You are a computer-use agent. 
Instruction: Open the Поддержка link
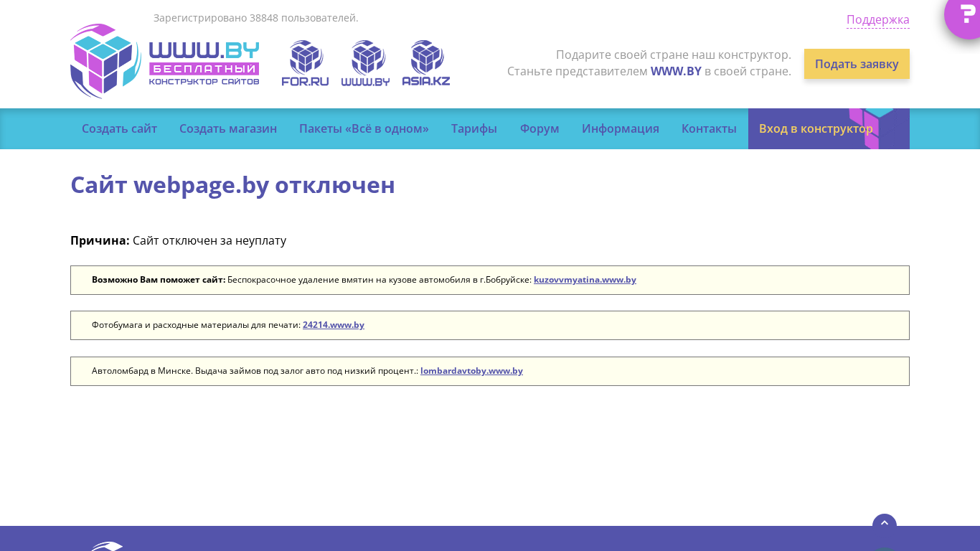point(878,19)
